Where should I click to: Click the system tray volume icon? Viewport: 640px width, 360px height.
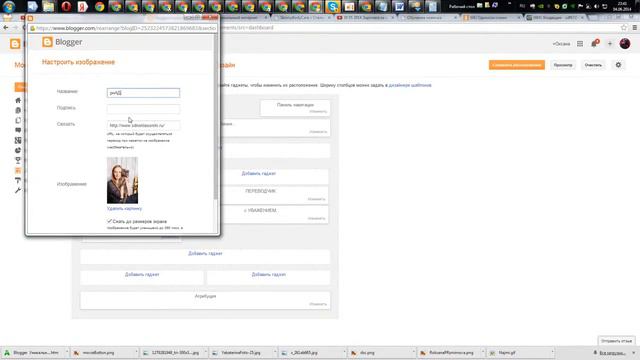[x=596, y=7]
